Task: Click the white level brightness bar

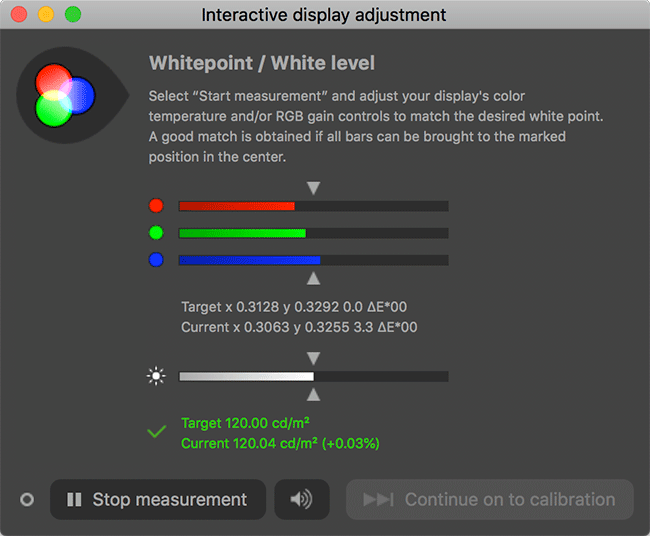Action: click(x=313, y=377)
